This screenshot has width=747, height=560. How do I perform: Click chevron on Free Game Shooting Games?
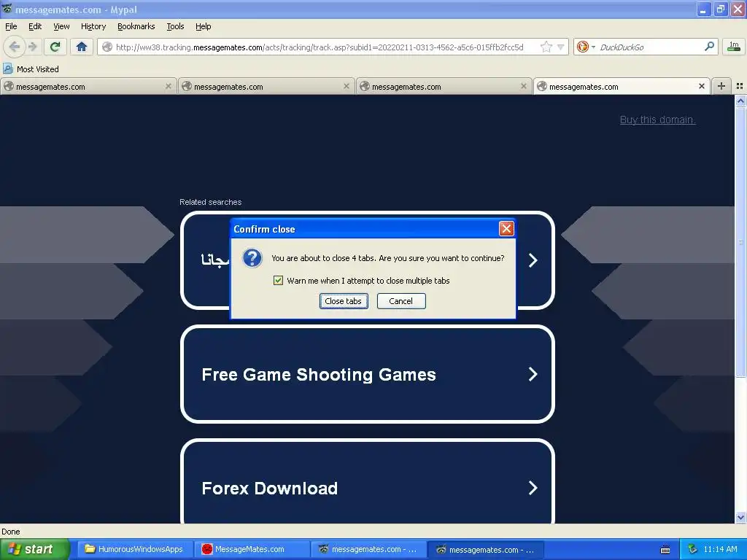point(533,374)
